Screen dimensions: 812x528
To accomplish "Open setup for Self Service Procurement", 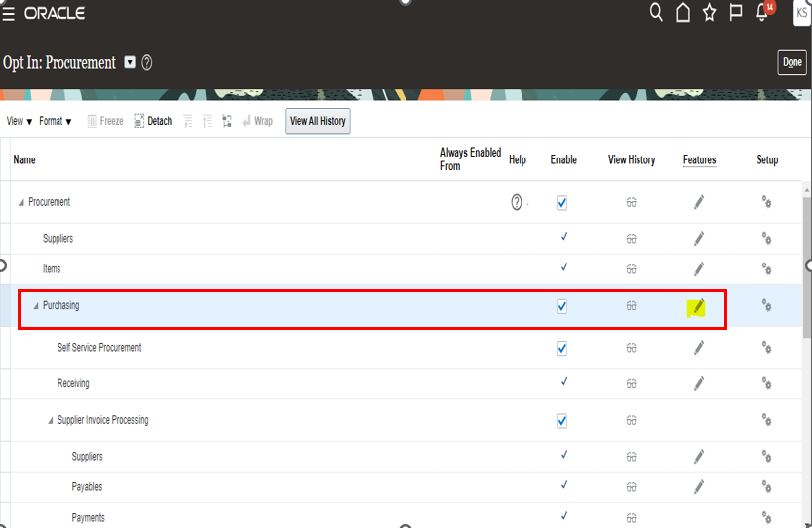I will click(767, 347).
